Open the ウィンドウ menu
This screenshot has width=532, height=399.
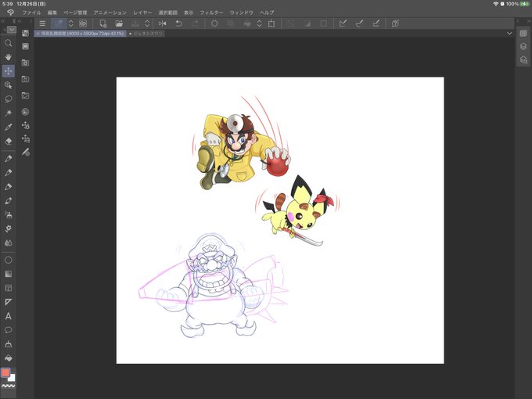[x=242, y=13]
